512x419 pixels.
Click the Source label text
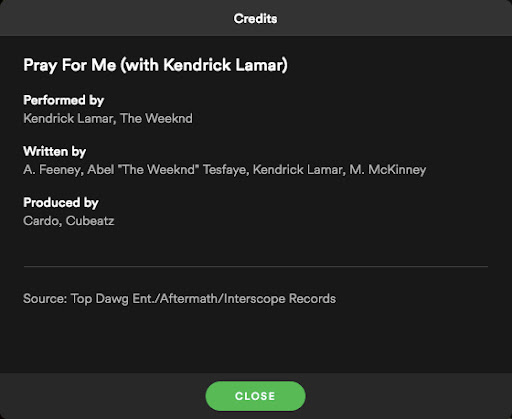coord(45,299)
